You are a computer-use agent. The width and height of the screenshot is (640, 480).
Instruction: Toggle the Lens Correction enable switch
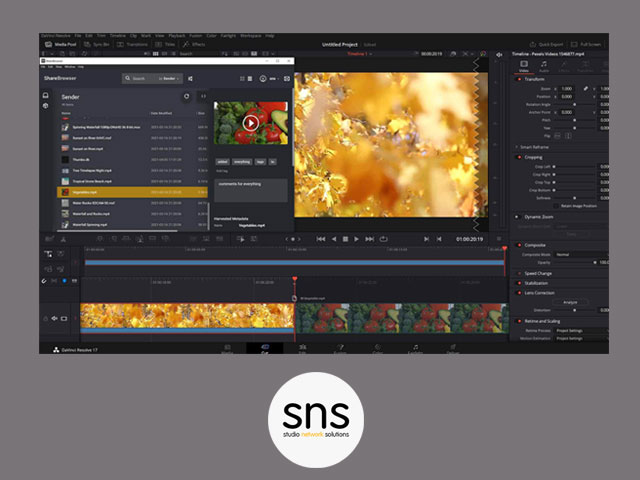pyautogui.click(x=519, y=293)
